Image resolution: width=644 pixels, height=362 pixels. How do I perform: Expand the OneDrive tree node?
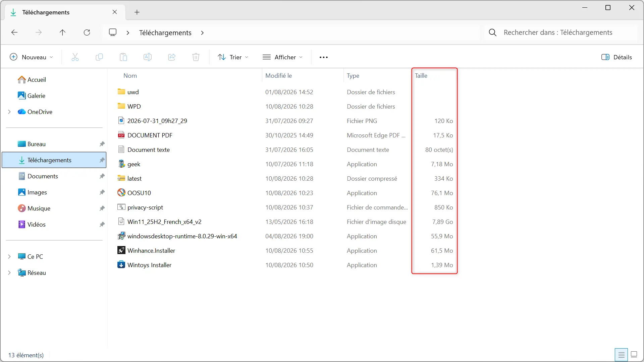9,112
